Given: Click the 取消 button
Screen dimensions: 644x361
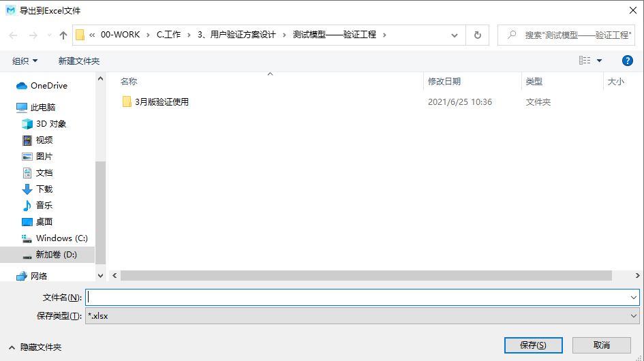Looking at the screenshot, I should point(602,345).
